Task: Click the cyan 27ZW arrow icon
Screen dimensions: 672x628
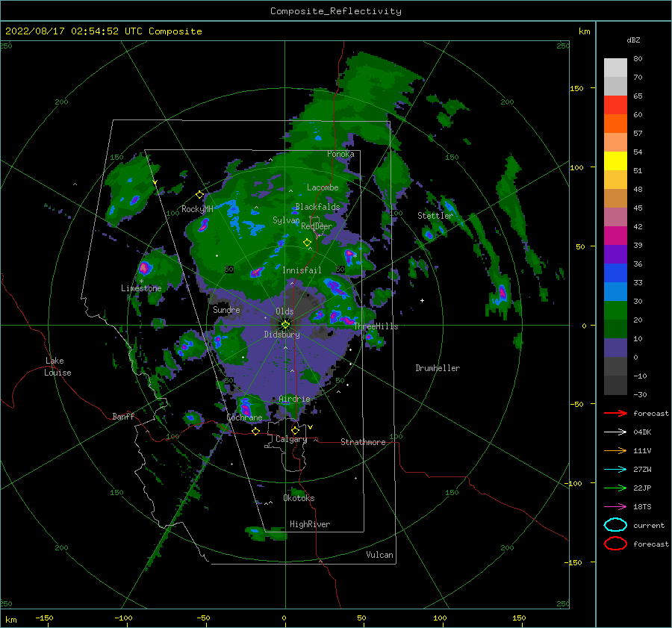Action: (615, 470)
